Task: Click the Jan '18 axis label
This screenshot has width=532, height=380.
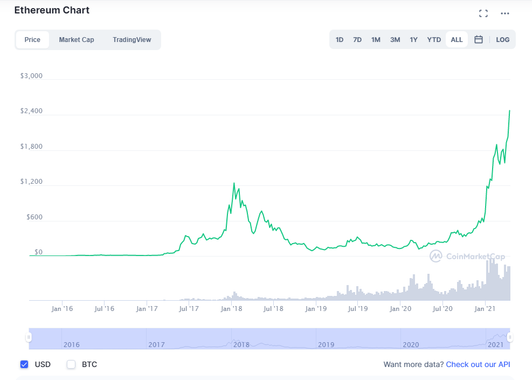Action: pyautogui.click(x=231, y=309)
